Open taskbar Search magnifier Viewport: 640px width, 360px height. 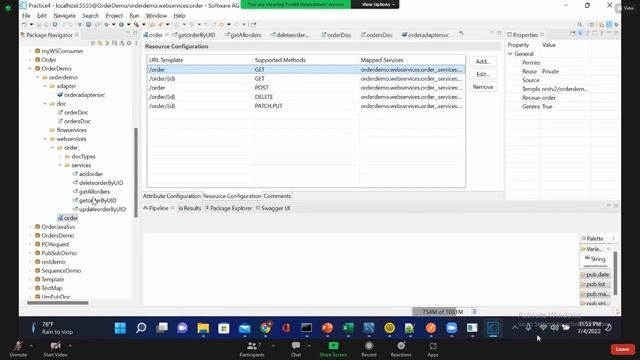pos(141,328)
